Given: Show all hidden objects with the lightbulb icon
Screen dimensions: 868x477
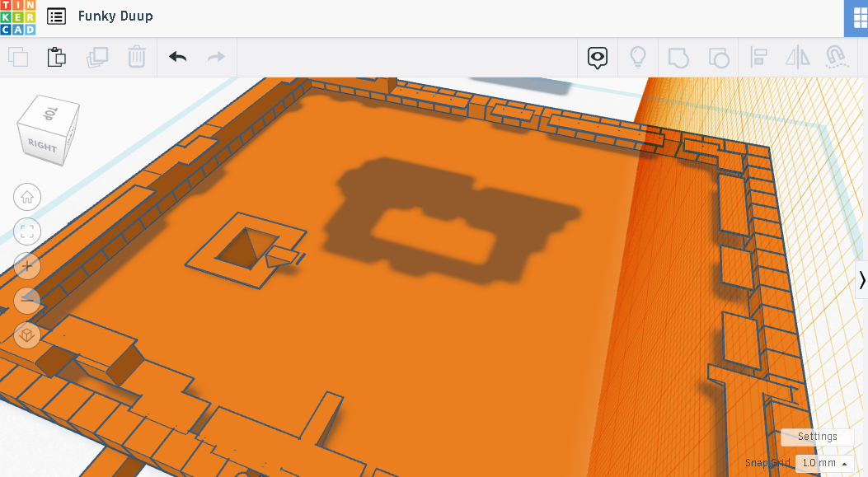Looking at the screenshot, I should [638, 58].
